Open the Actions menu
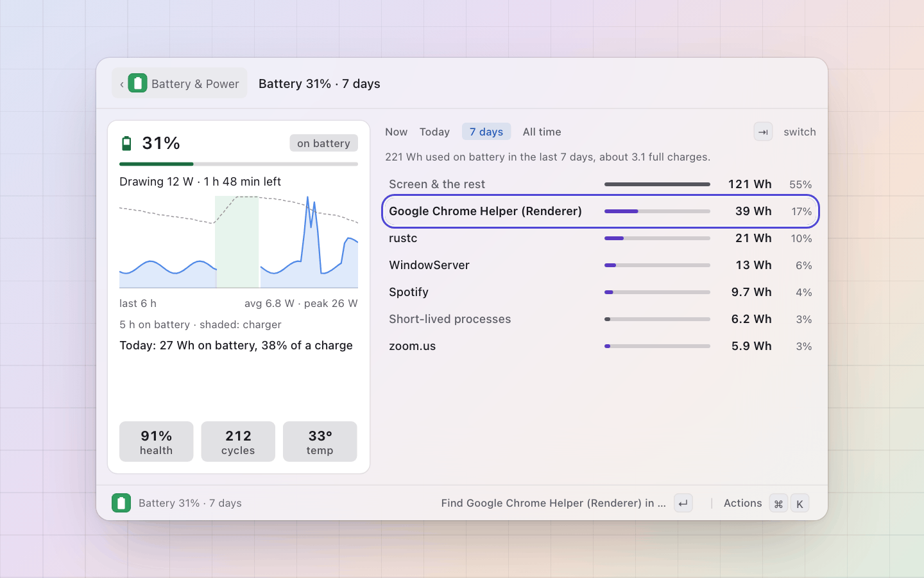This screenshot has width=924, height=578. [742, 504]
